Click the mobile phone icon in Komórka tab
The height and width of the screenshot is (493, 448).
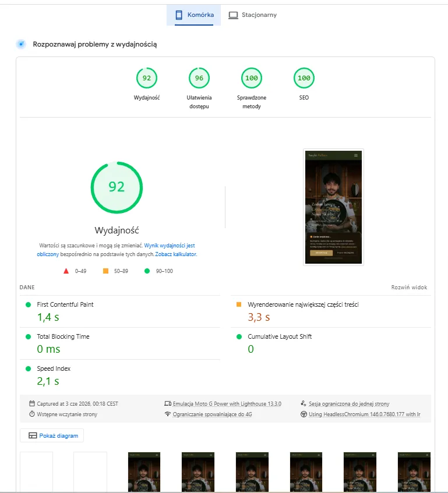tap(179, 15)
